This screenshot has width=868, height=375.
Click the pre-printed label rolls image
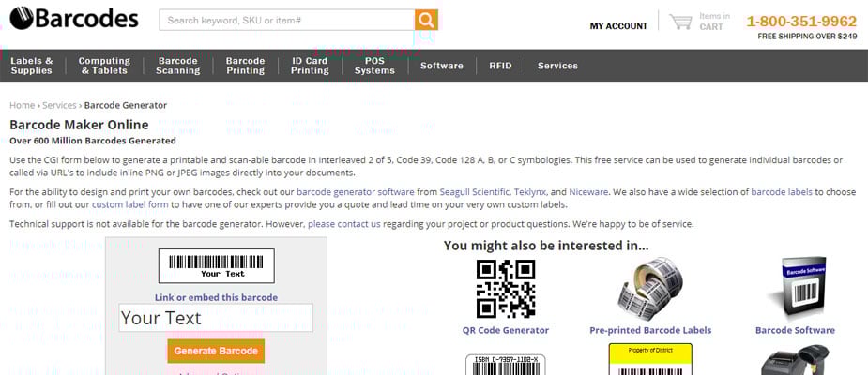(x=650, y=289)
